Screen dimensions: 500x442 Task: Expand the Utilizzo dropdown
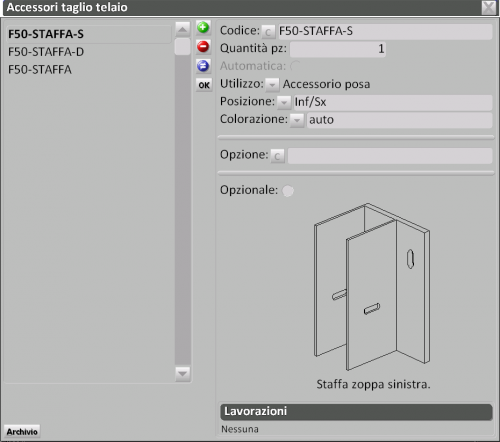click(272, 85)
